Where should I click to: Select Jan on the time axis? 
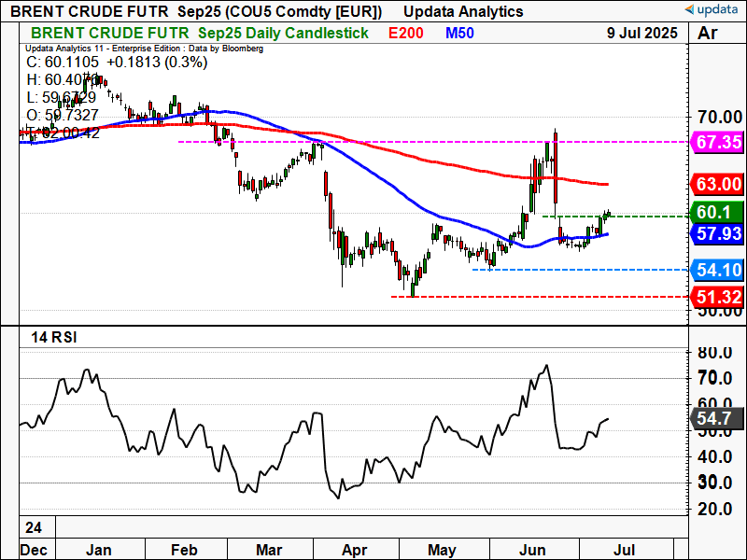click(x=99, y=550)
